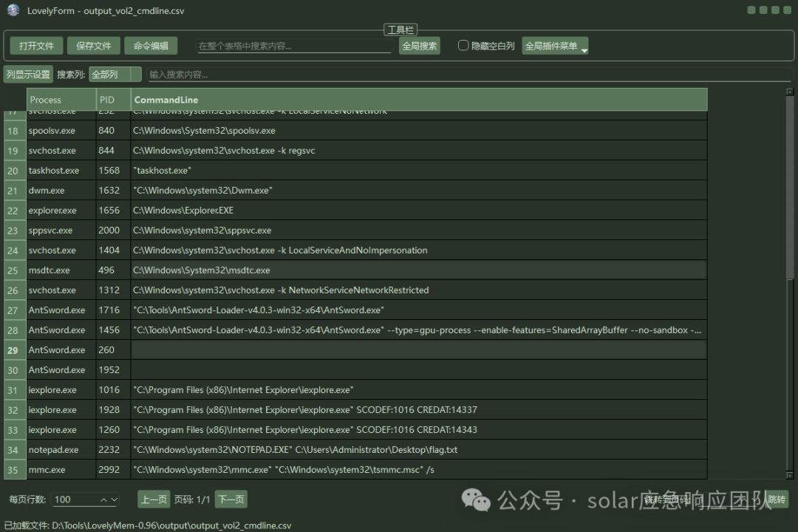This screenshot has height=532, width=798.
Task: Click the 全局搜索 button
Action: pyautogui.click(x=420, y=46)
